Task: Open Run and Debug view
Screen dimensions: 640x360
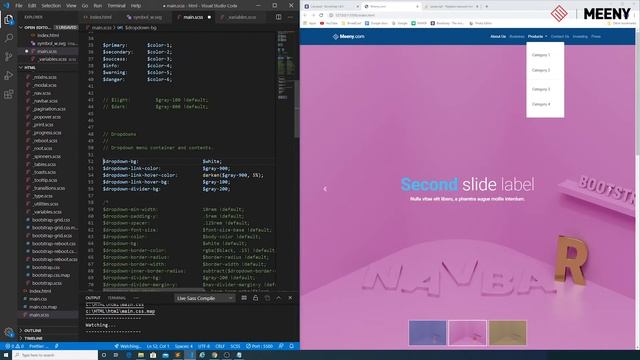Action: tap(9, 76)
